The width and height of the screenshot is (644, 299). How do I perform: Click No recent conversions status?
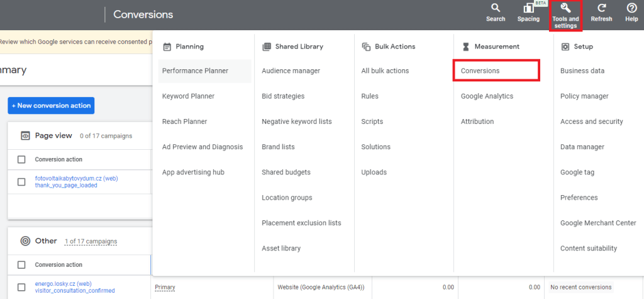tap(580, 287)
